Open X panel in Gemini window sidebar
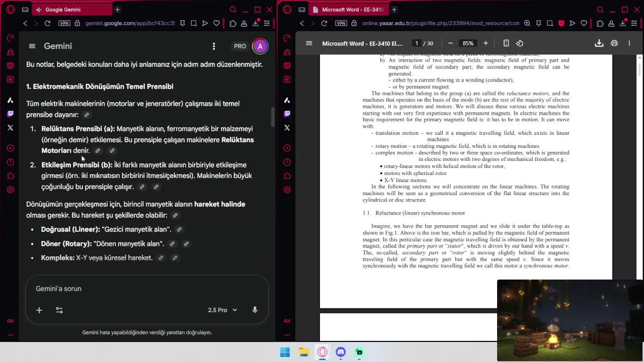 [x=10, y=128]
